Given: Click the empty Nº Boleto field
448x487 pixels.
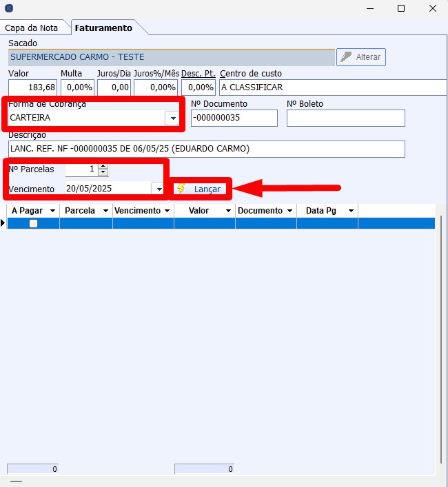Looking at the screenshot, I should tap(346, 118).
